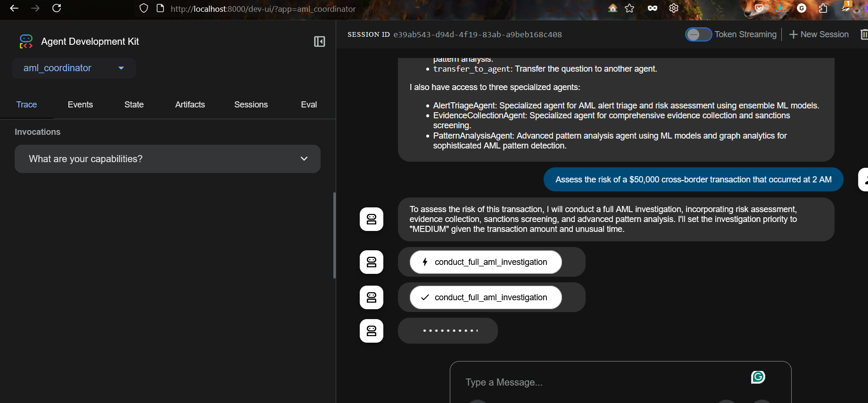Viewport: 868px width, 403px height.
Task: Click the transfer_to_agent bullet line
Action: click(545, 69)
